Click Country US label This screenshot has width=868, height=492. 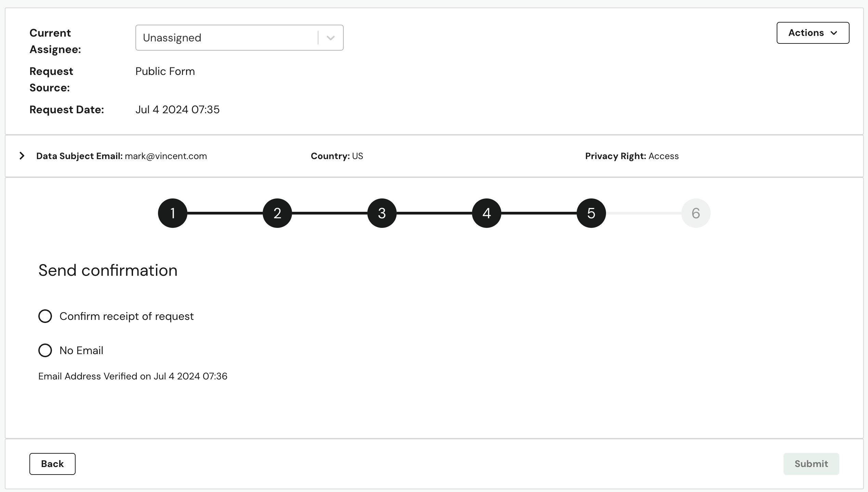(338, 156)
